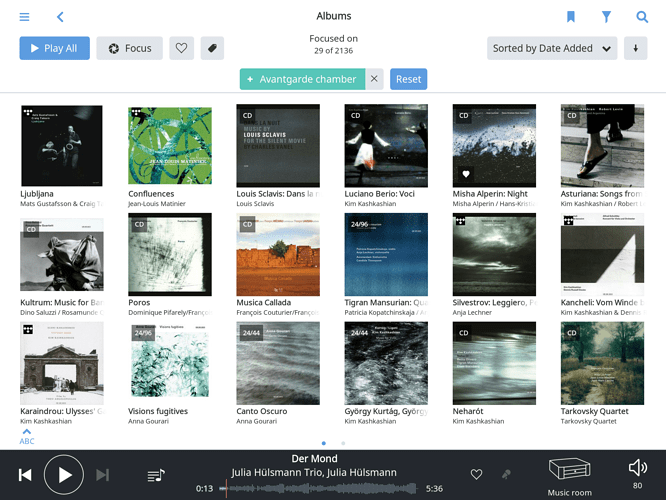Seek in the waveform progress bar
Viewport: 666px width, 500px height.
coord(318,489)
